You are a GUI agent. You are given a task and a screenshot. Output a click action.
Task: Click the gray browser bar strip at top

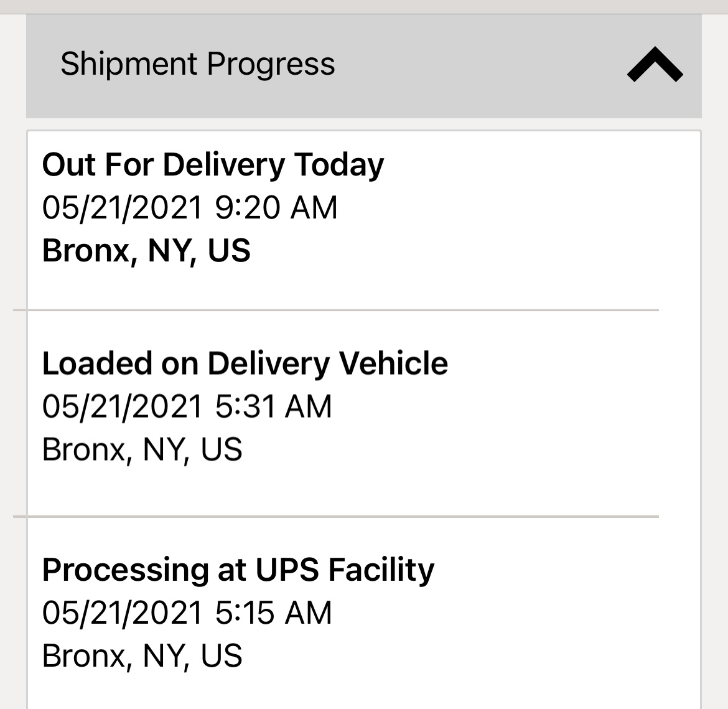click(364, 6)
